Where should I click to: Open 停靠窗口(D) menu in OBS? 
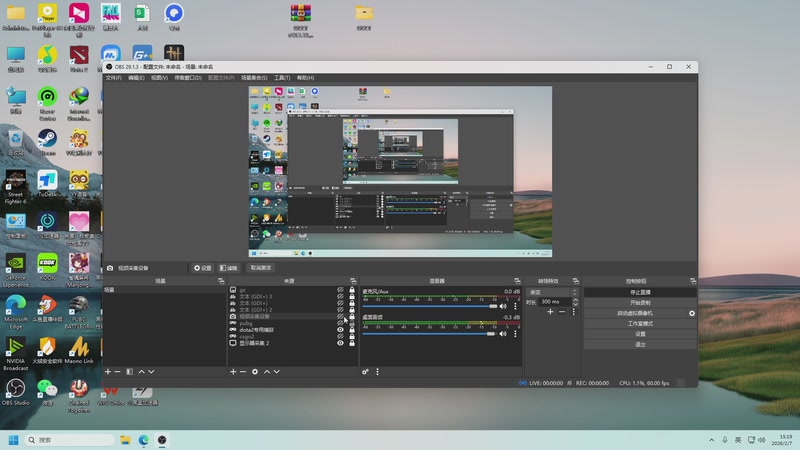coord(188,78)
